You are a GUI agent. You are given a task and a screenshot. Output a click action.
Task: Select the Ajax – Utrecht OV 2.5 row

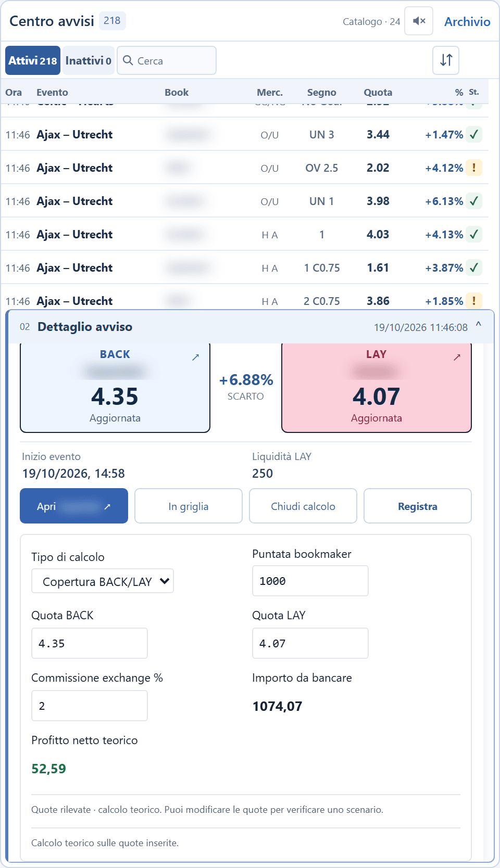(x=245, y=168)
